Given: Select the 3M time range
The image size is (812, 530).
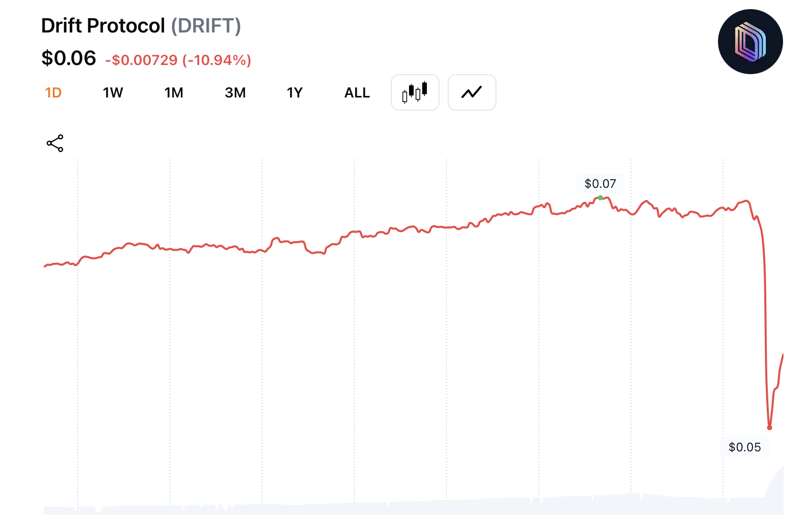Looking at the screenshot, I should (235, 93).
